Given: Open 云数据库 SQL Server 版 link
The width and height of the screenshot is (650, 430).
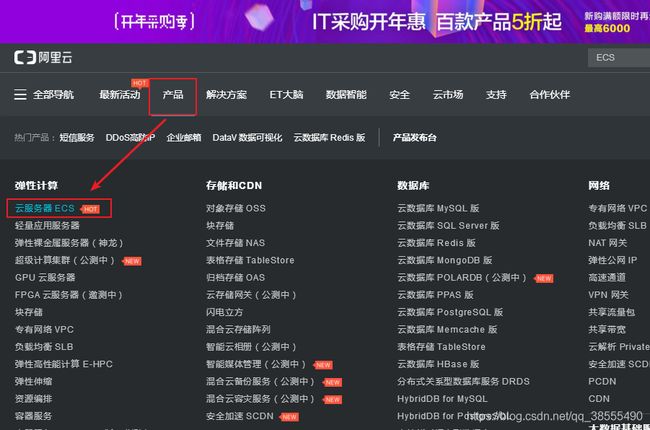Looking at the screenshot, I should point(449,226).
